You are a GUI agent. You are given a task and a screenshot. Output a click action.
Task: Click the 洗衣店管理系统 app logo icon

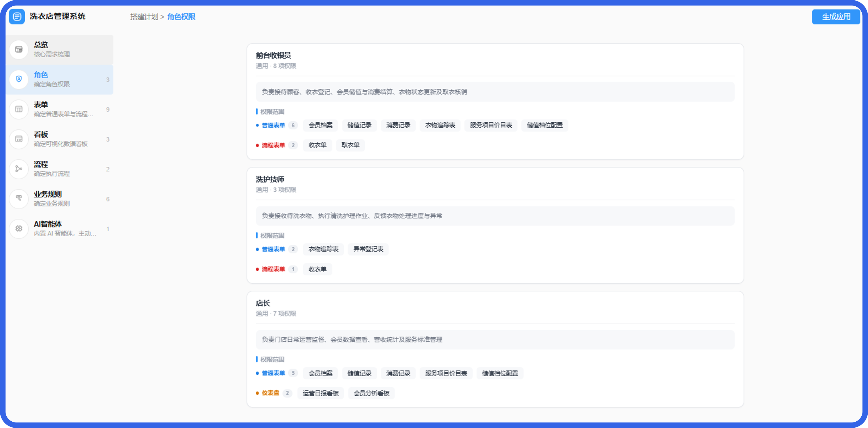click(x=17, y=17)
